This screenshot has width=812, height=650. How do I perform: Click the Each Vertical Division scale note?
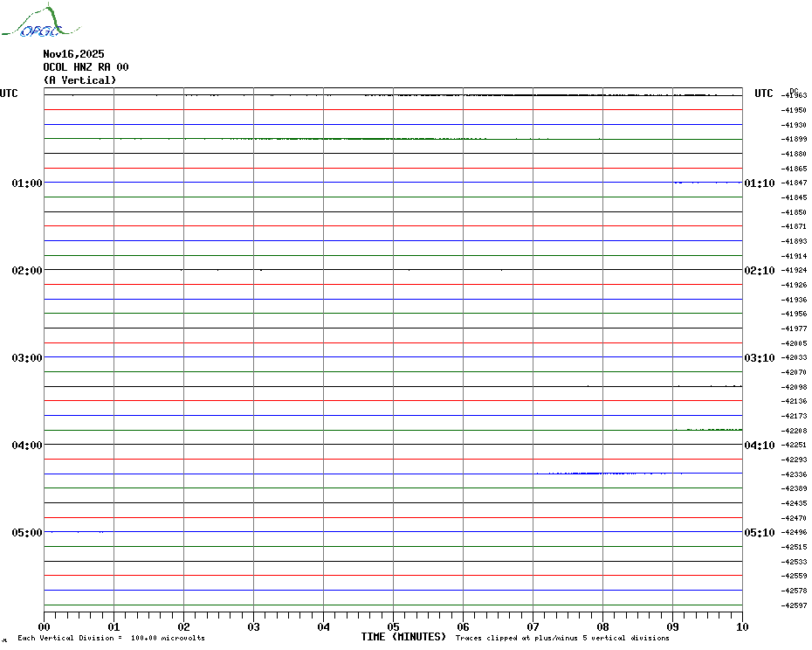click(111, 639)
